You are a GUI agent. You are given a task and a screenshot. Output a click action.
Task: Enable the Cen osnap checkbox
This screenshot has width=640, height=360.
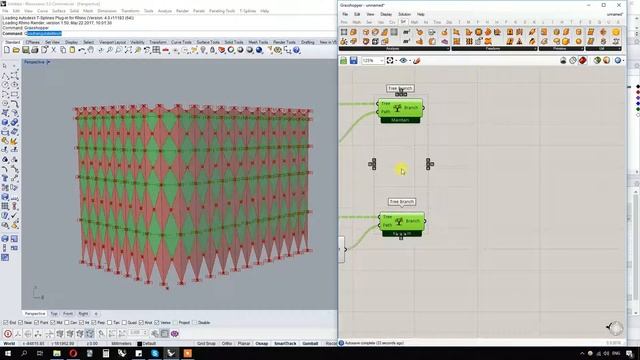[67, 322]
